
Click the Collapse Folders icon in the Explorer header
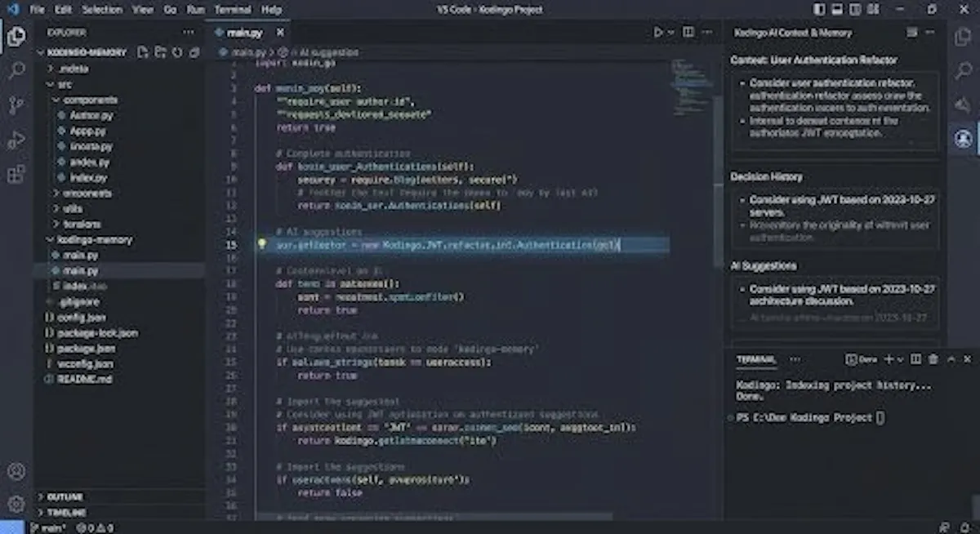click(194, 52)
